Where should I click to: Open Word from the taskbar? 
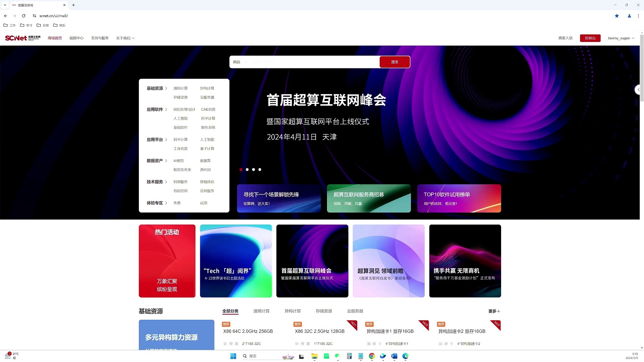(394, 356)
